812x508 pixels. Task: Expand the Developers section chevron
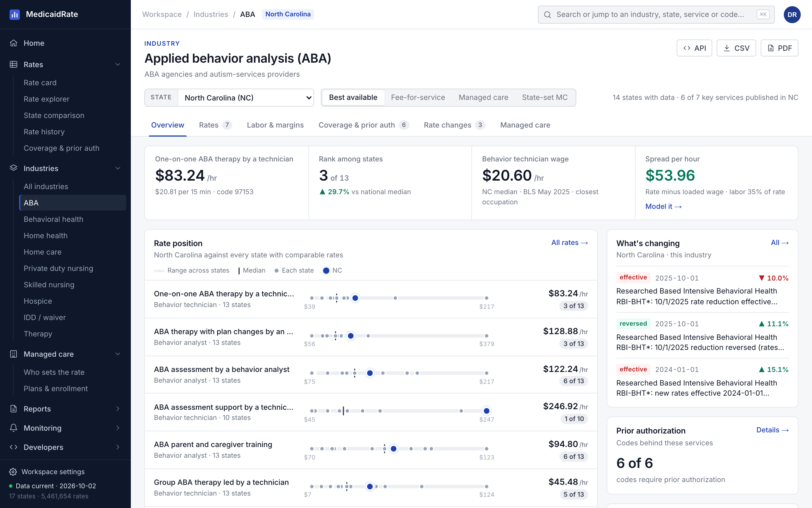pos(118,447)
